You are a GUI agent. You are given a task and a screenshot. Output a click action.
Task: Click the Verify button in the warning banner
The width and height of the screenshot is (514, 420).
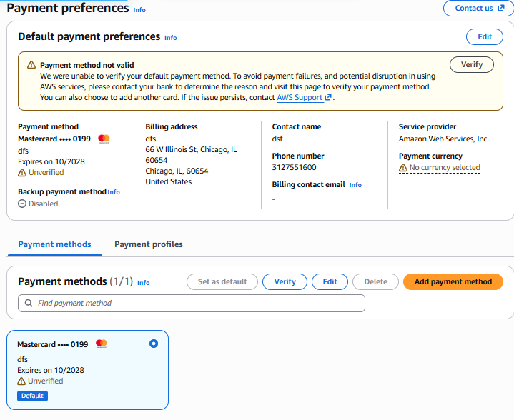tap(471, 64)
